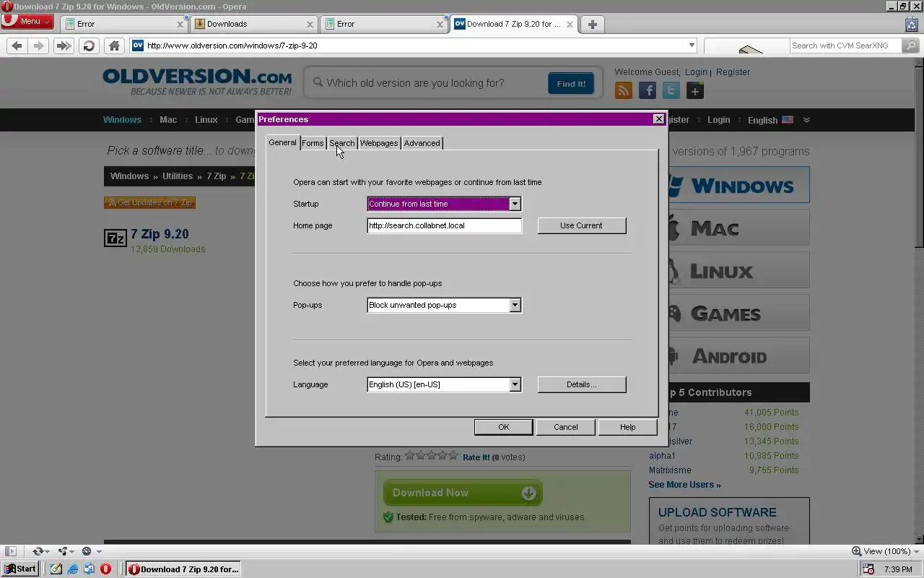Screen dimensions: 924x578
Task: Expand the double-chevron next to English flag
Action: 806,120
